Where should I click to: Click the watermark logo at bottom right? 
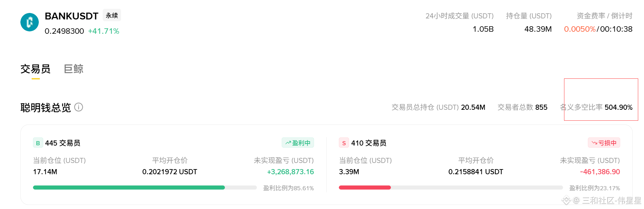[x=566, y=200]
